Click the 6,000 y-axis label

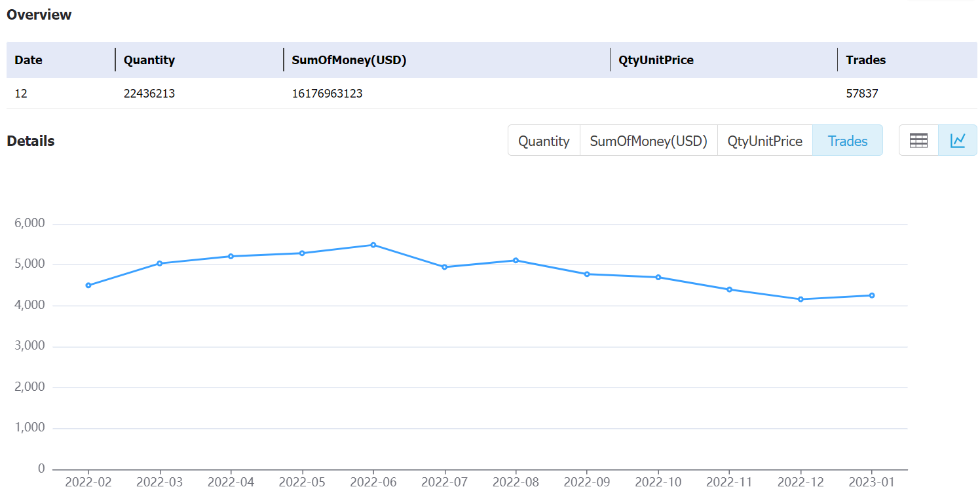[x=29, y=224]
